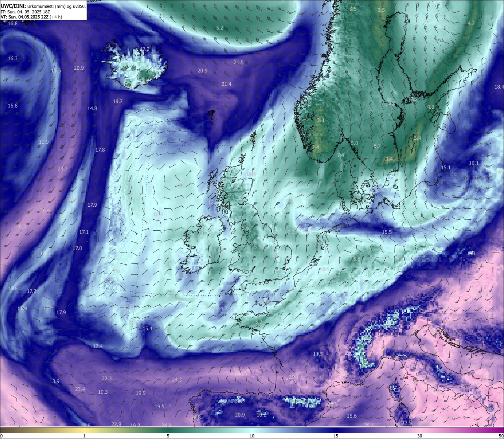Click the 3.3 value over Norway
This screenshot has width=504, height=439.
click(x=321, y=120)
